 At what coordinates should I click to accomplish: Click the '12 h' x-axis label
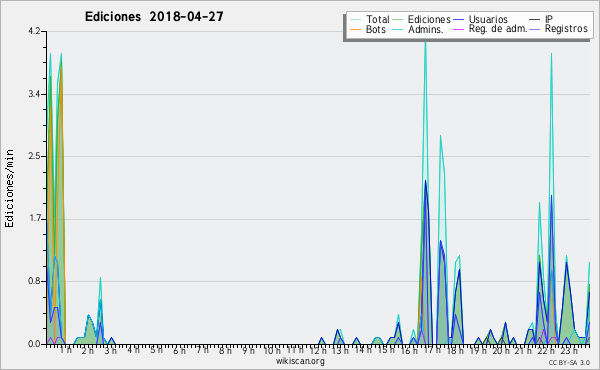click(318, 350)
